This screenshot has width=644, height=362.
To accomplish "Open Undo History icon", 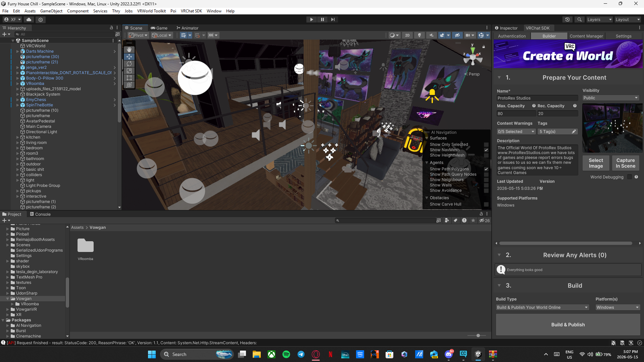I will 567,19.
